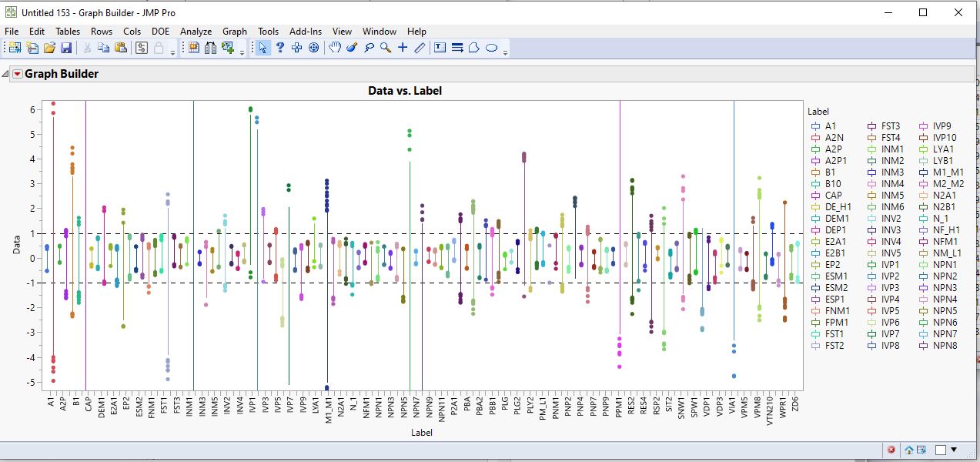
Task: Click the M1_M1 entry in the legend
Action: tap(950, 172)
